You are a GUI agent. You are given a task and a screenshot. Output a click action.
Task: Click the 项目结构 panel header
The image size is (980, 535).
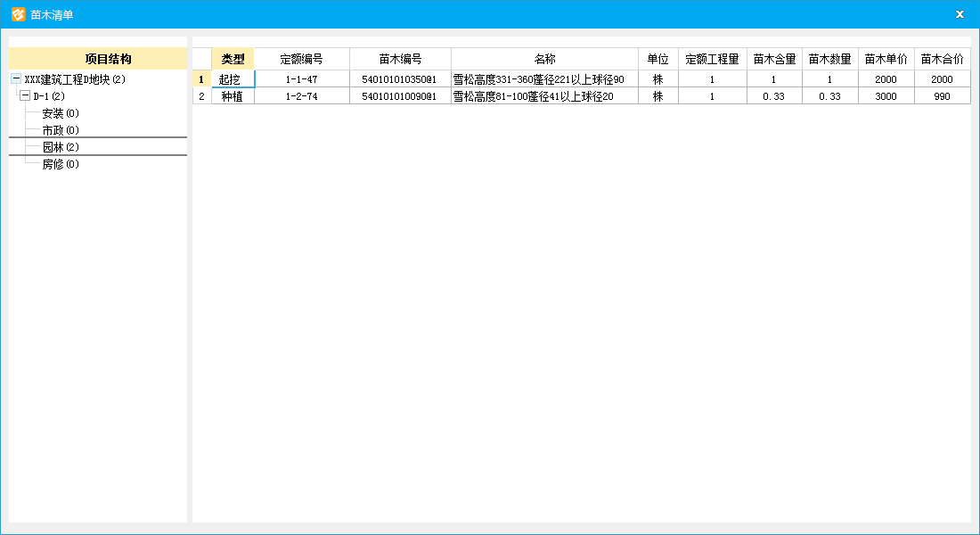(x=97, y=59)
